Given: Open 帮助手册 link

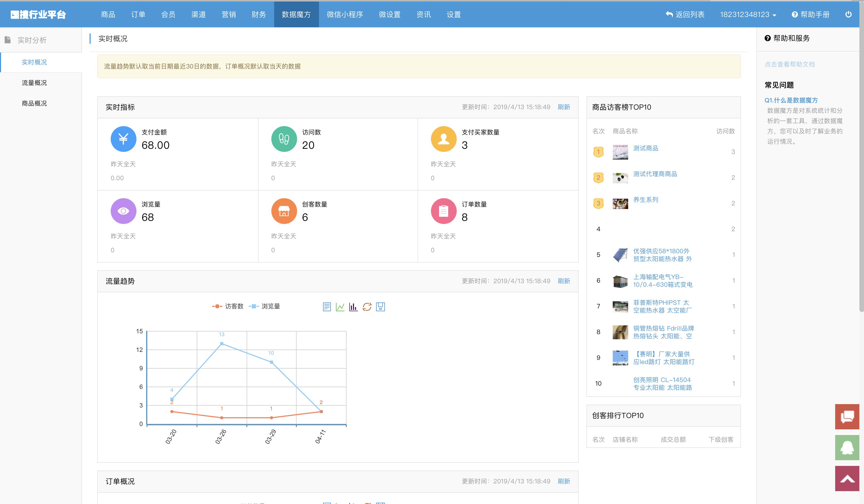Looking at the screenshot, I should tap(810, 14).
